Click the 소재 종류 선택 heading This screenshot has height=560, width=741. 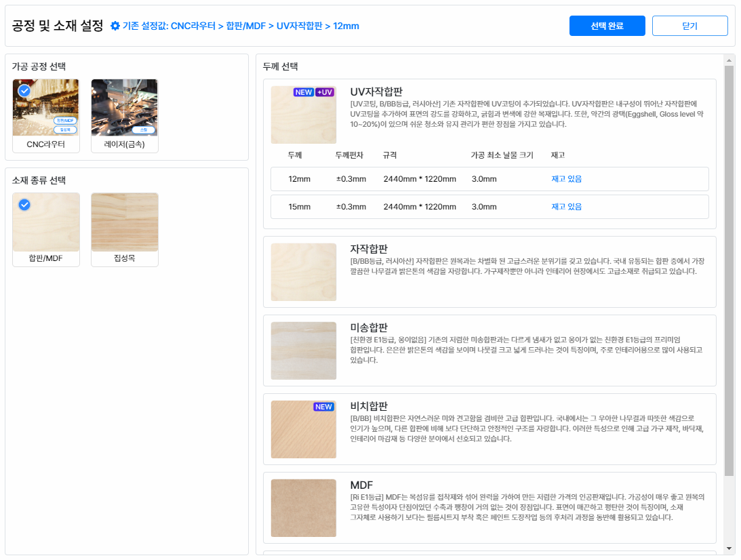39,180
